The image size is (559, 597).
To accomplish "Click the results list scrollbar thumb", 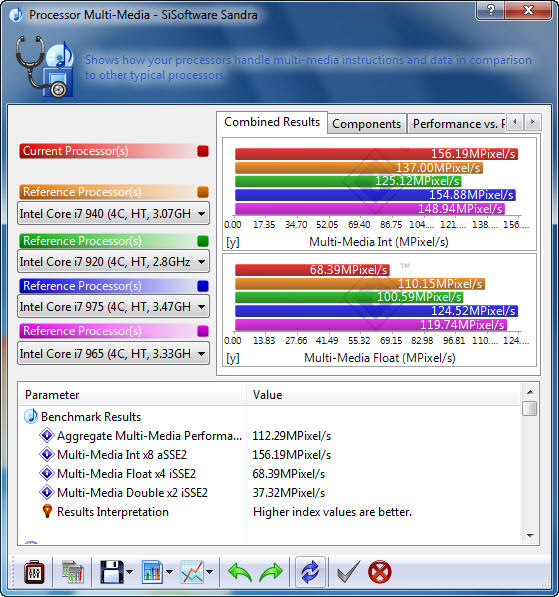I will (530, 409).
